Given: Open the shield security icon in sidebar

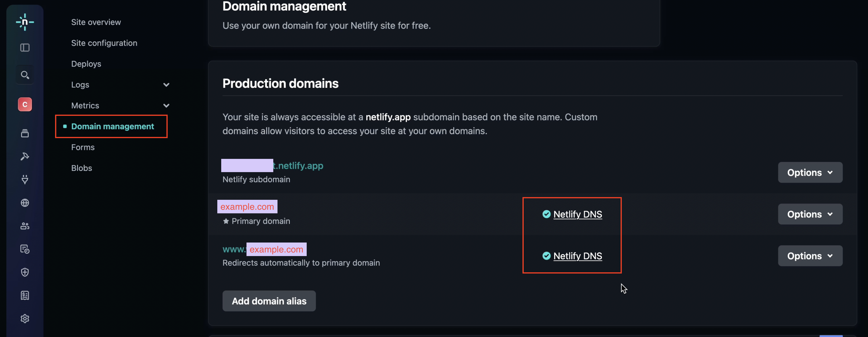Looking at the screenshot, I should coord(25,272).
